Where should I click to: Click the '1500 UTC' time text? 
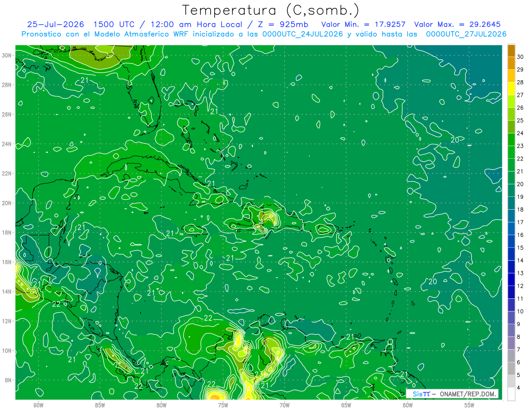coord(114,24)
